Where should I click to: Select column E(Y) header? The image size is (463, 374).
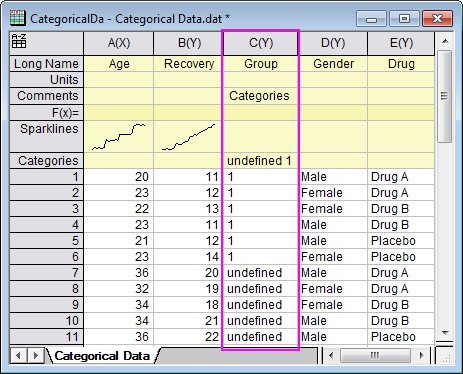tap(401, 43)
